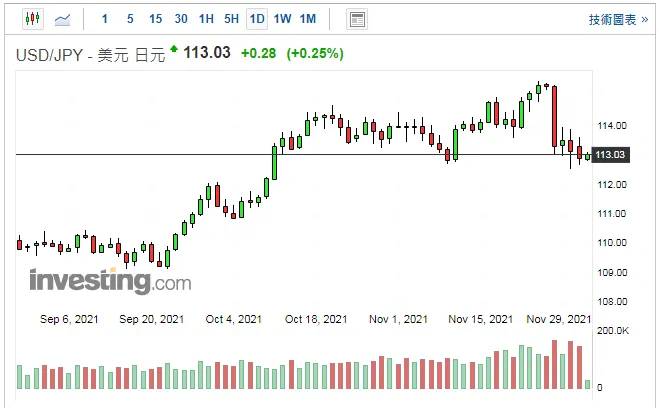659x408 pixels.
Task: Click the 110.00 price axis label
Action: pyautogui.click(x=612, y=242)
